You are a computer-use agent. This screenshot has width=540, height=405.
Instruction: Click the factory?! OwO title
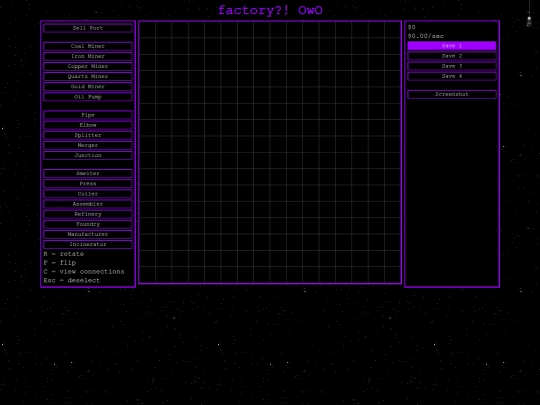270,10
